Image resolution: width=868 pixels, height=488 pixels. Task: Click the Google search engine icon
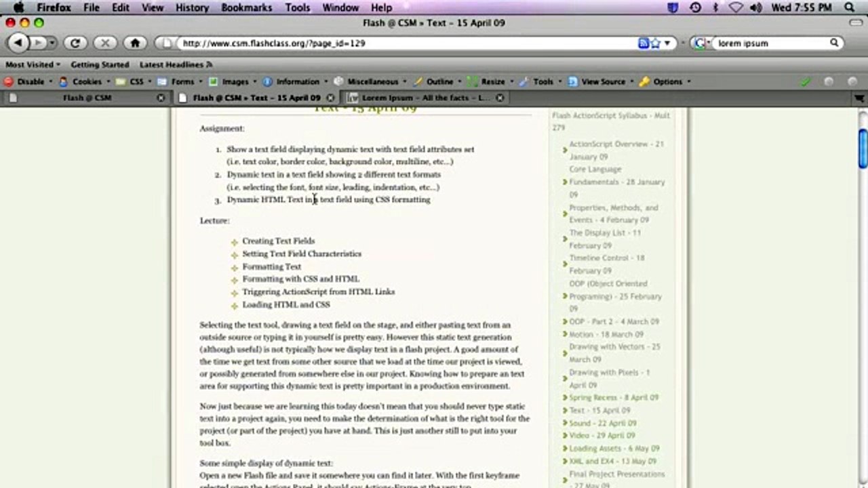coord(700,43)
